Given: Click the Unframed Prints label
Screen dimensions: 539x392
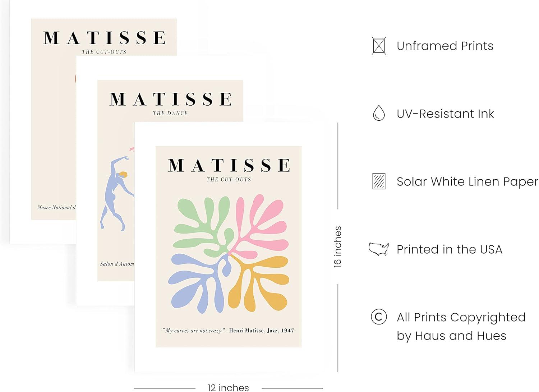Looking at the screenshot, I should point(445,46).
